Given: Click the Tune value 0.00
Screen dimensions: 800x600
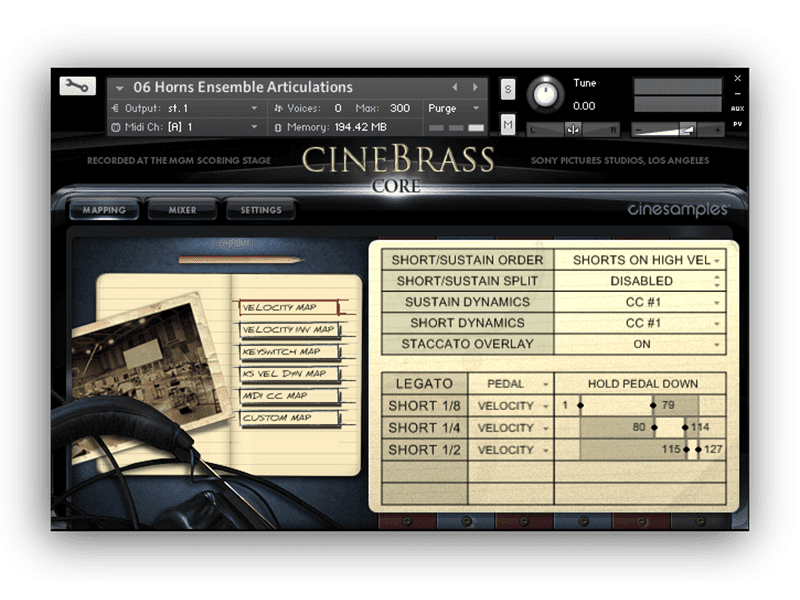Looking at the screenshot, I should pyautogui.click(x=584, y=106).
